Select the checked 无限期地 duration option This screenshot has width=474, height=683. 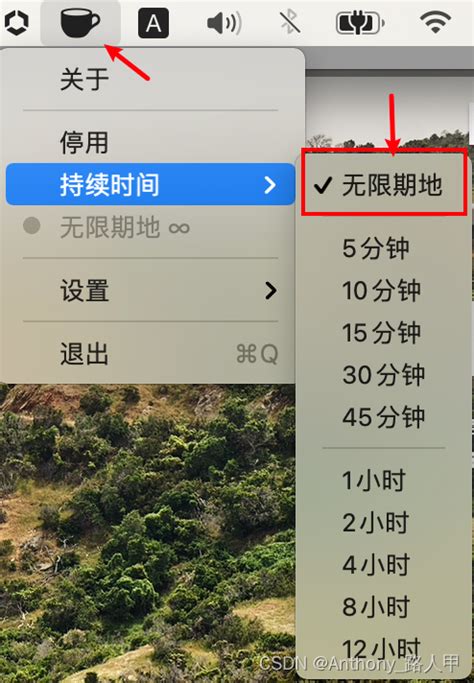[384, 185]
